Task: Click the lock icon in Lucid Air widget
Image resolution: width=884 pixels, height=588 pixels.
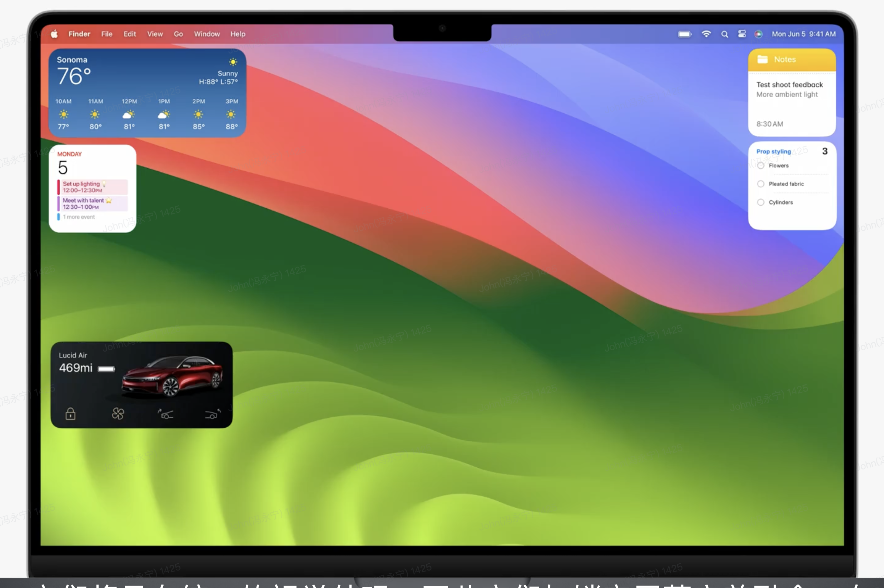Action: click(x=70, y=414)
